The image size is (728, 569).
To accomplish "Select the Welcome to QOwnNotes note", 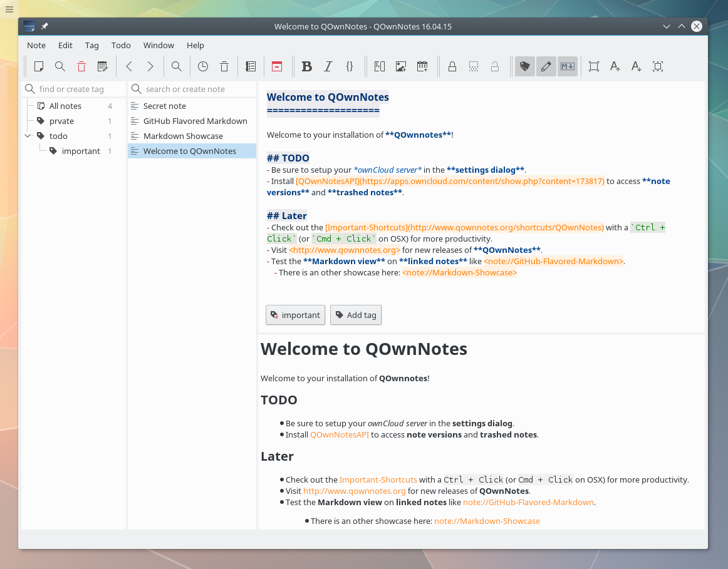I will tap(192, 151).
